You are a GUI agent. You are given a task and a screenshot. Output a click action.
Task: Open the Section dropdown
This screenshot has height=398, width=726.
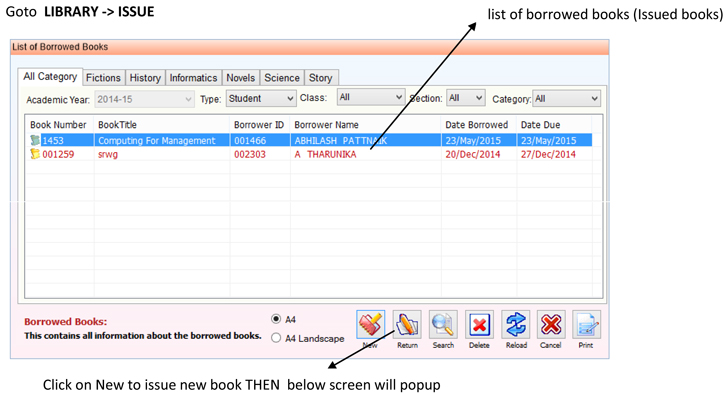pyautogui.click(x=465, y=98)
